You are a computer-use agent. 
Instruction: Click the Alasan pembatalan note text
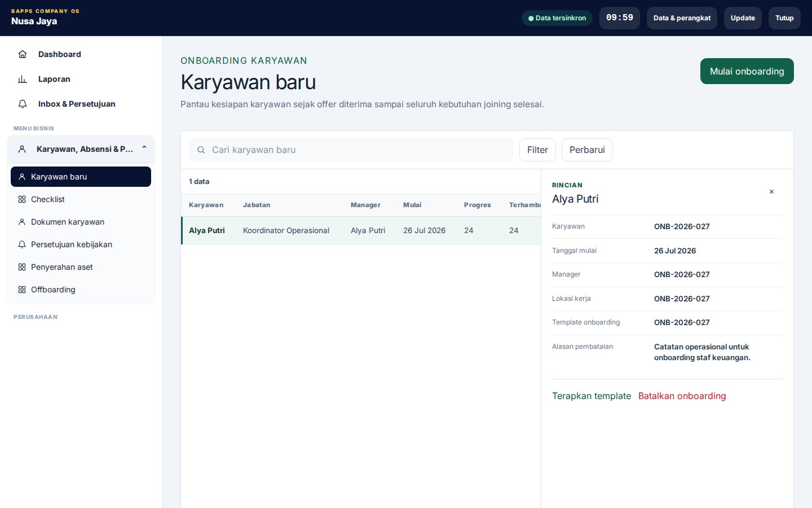(x=702, y=352)
